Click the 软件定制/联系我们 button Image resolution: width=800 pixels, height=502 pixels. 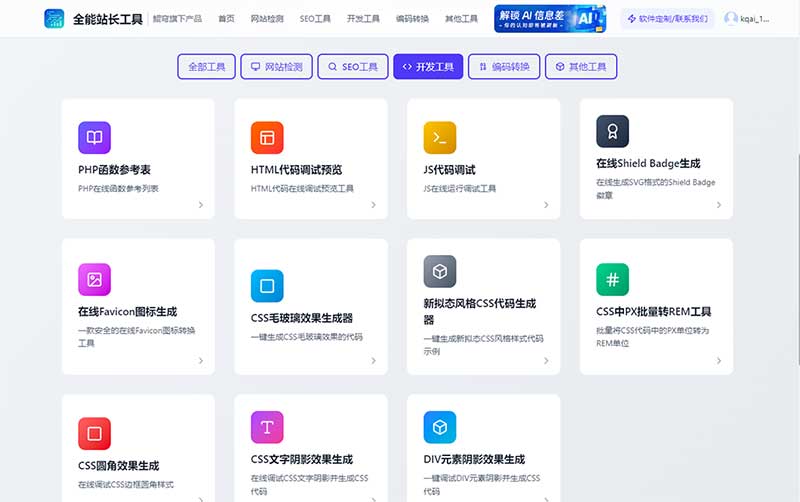coord(667,19)
